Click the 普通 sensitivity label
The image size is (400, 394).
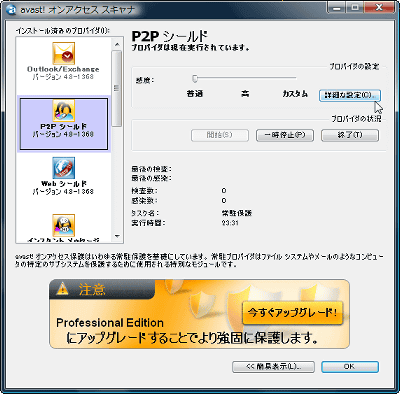pos(195,94)
